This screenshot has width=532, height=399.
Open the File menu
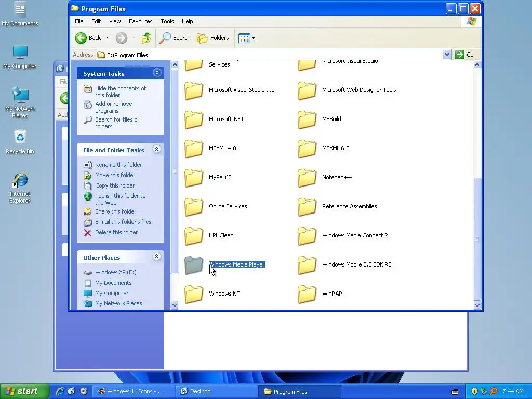[79, 21]
